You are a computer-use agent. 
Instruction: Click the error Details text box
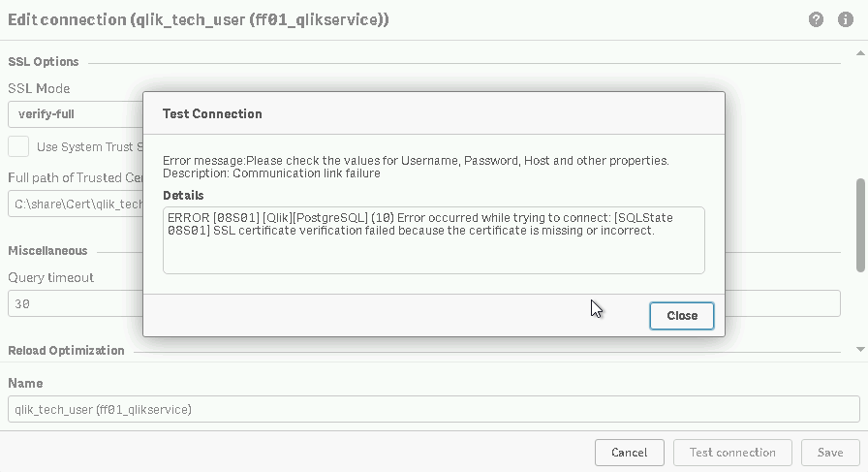pos(433,239)
